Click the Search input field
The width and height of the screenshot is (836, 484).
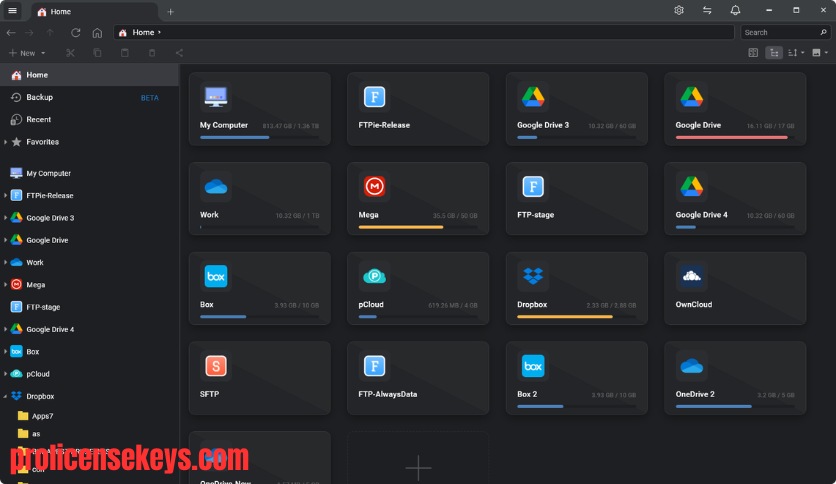click(x=785, y=33)
